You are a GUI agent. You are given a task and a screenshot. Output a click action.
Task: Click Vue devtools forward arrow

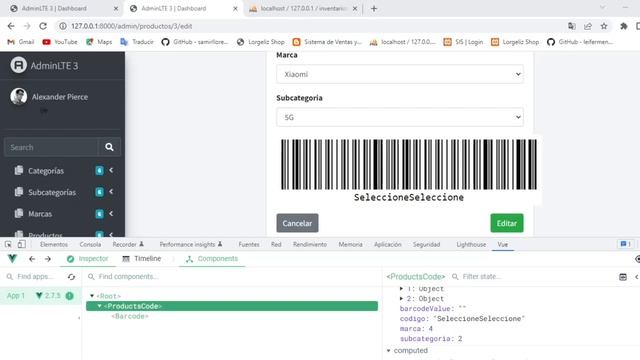(48, 259)
